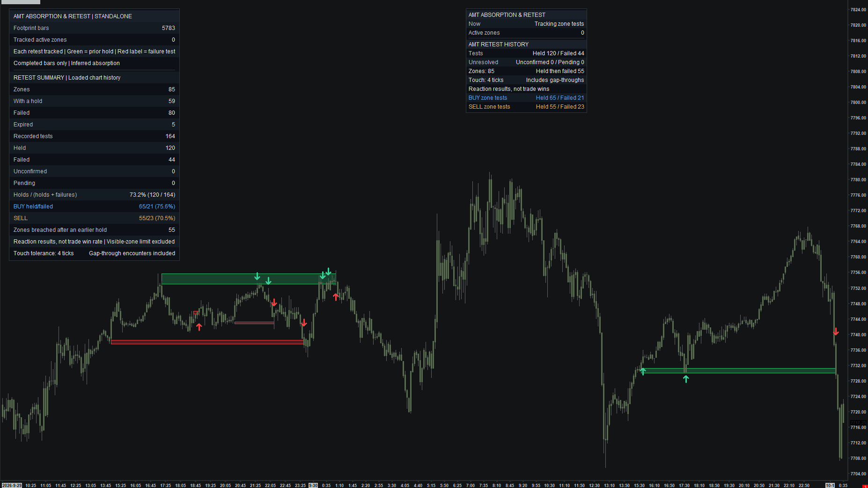Click the orange 'SELL zone tests' row
Viewport: 868px width, 488px height.
[x=526, y=107]
